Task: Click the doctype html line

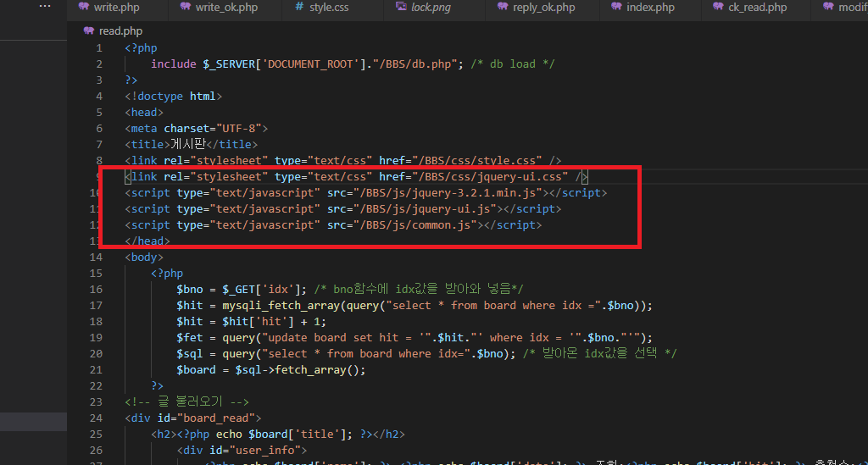Action: 173,97
